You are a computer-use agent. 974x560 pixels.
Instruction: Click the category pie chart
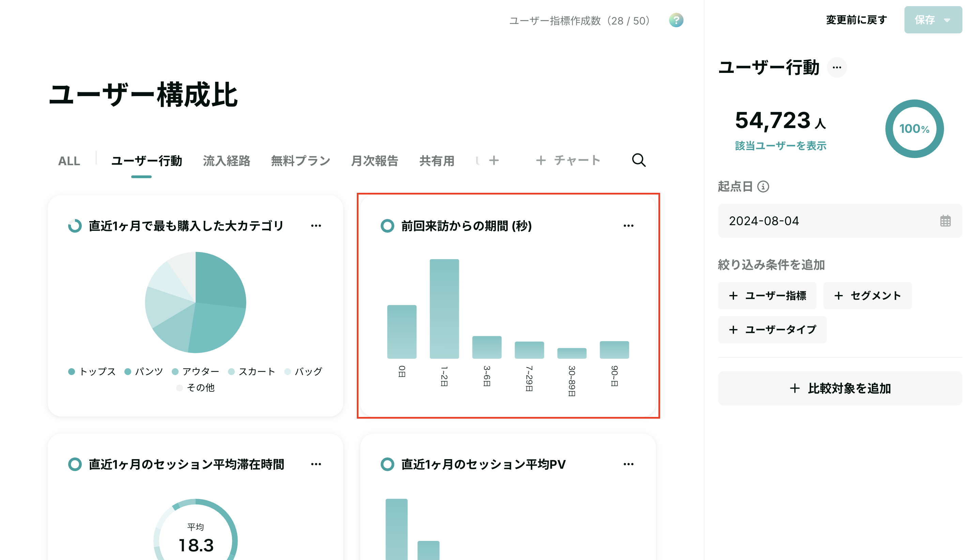tap(195, 302)
